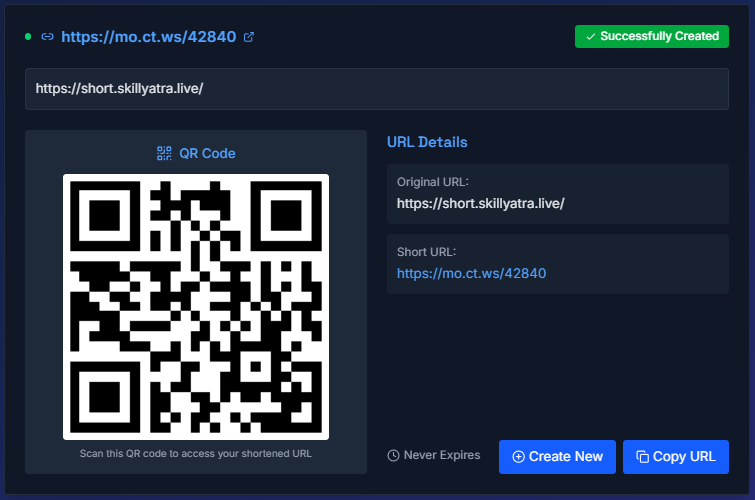Click the green status dot

click(x=28, y=37)
